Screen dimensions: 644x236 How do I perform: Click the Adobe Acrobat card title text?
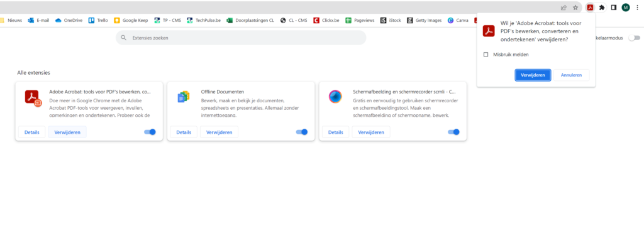click(100, 92)
